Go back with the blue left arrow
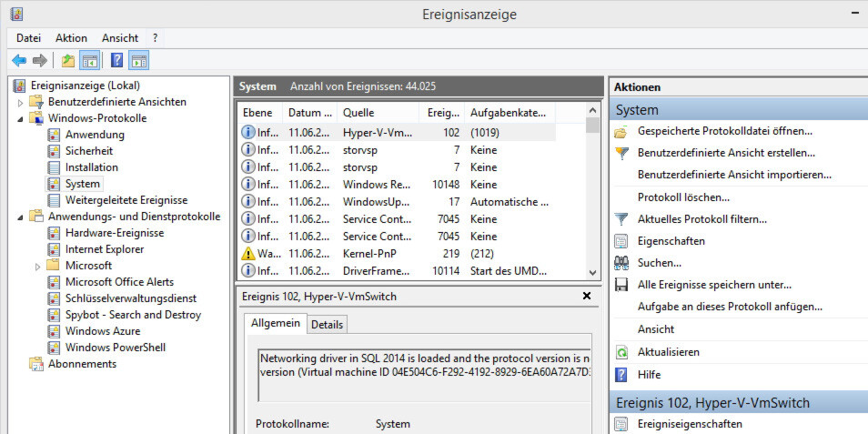This screenshot has width=868, height=434. 19,60
